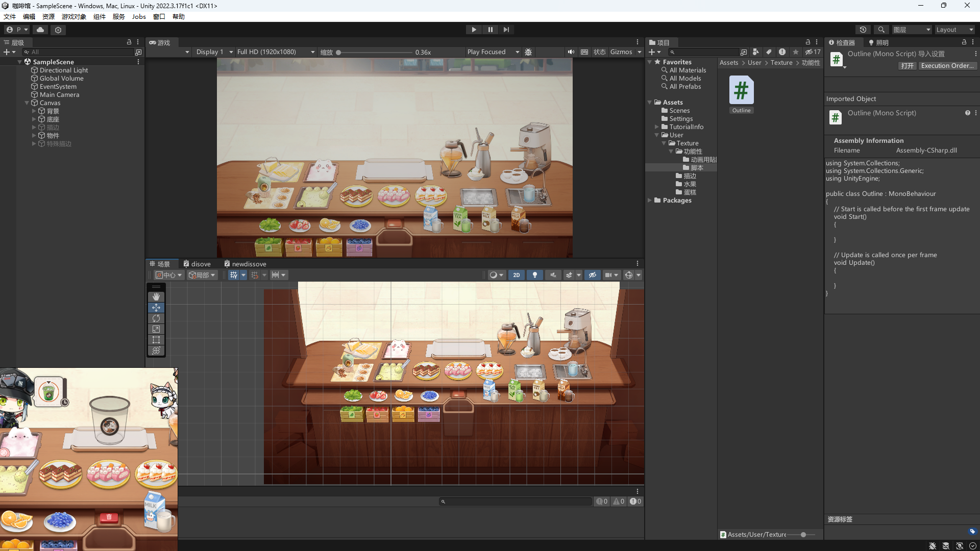Viewport: 980px width, 551px height.
Task: Toggle 2D scene view mode
Action: click(x=517, y=275)
